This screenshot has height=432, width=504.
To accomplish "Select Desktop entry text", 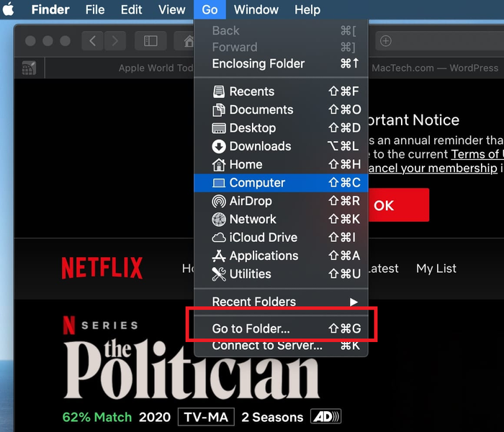I will pyautogui.click(x=253, y=128).
